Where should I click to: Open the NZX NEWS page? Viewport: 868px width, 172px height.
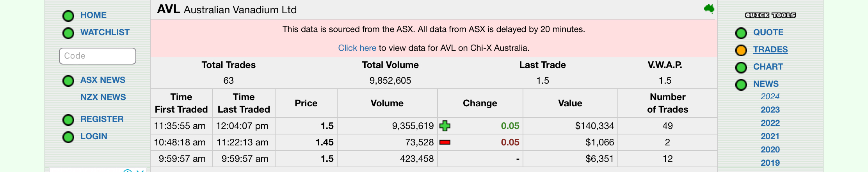click(x=103, y=97)
